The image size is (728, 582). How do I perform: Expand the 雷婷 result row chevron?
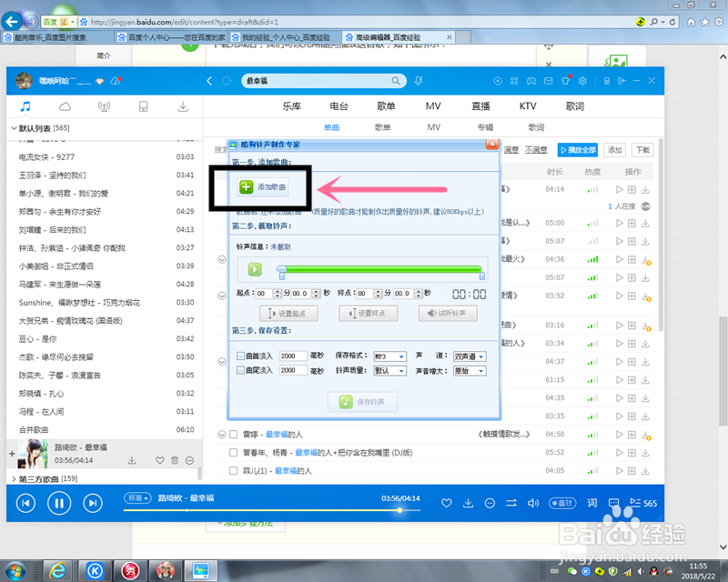click(x=222, y=435)
